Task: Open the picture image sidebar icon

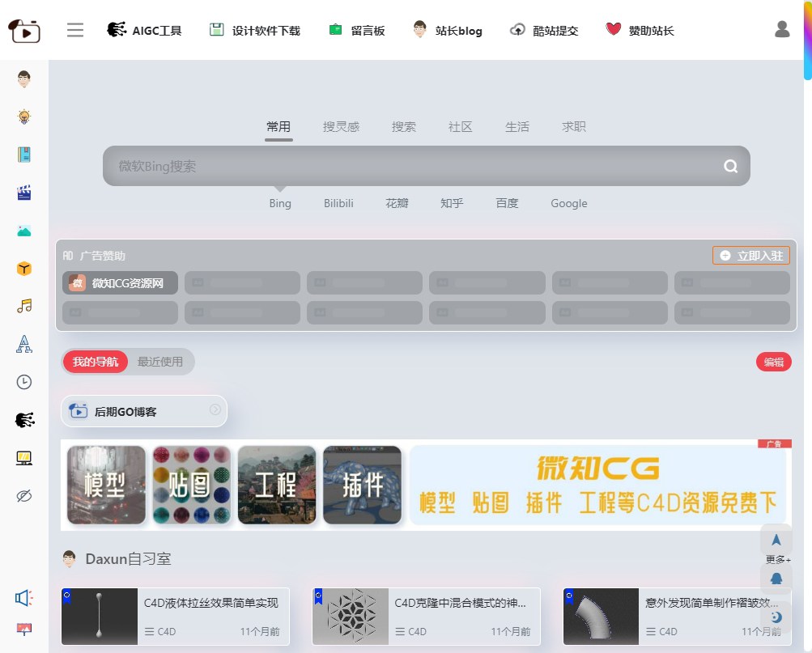Action: click(x=23, y=231)
